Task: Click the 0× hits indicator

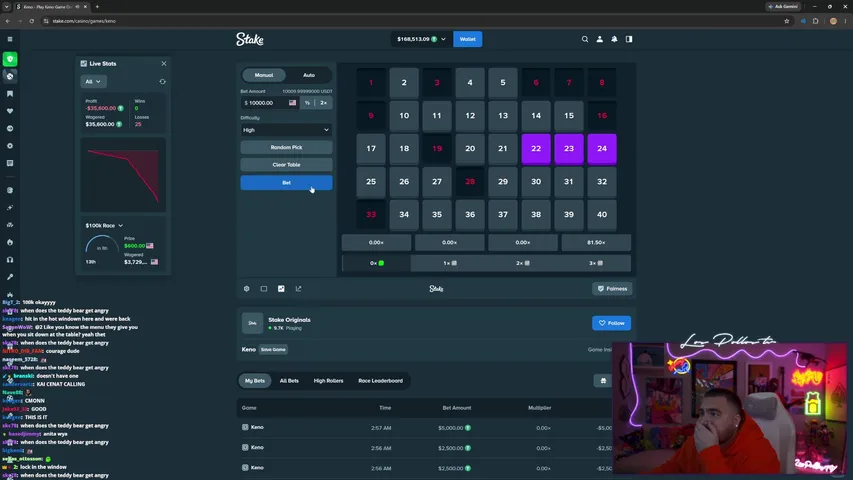Action: click(376, 263)
